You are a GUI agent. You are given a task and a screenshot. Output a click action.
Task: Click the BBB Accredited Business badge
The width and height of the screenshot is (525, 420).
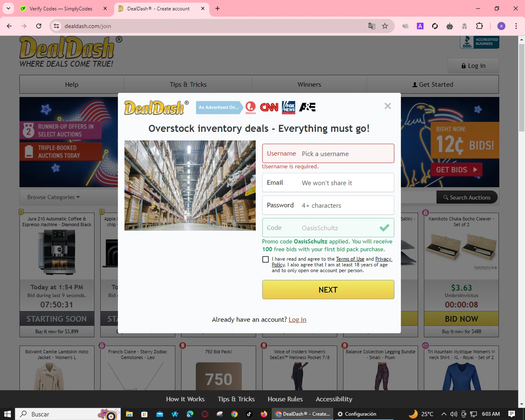[479, 42]
